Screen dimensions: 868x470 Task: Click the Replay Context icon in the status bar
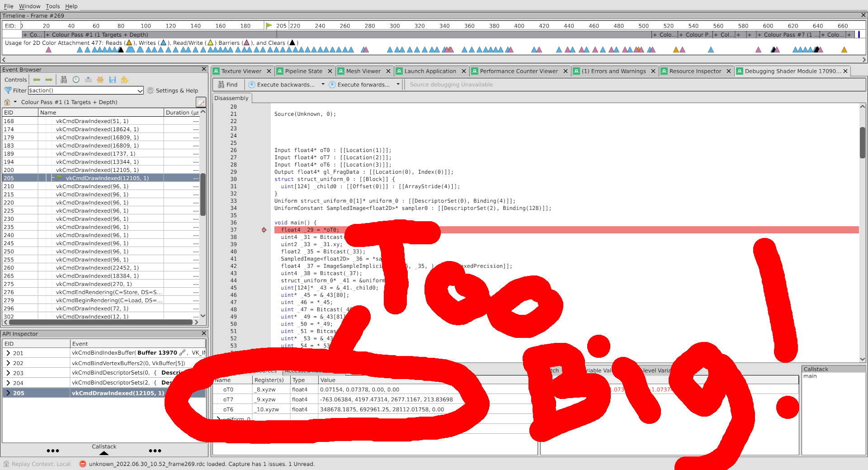6,464
